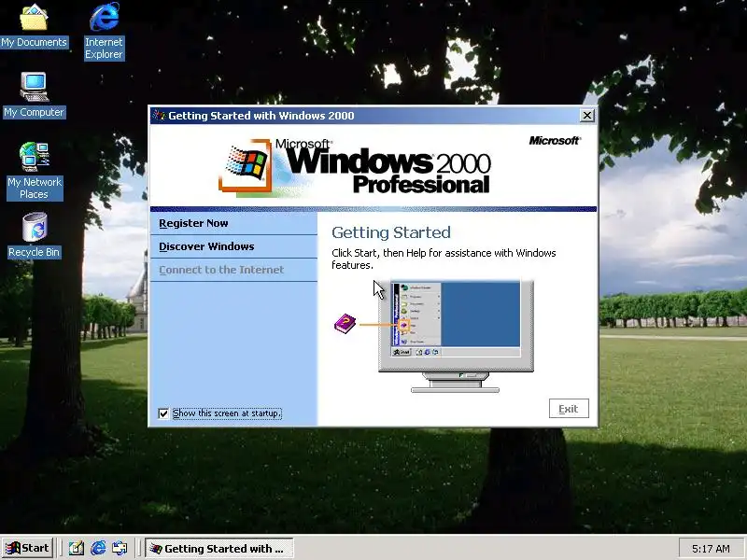747x560 pixels.
Task: Uncheck Show this screen at startup
Action: (163, 413)
